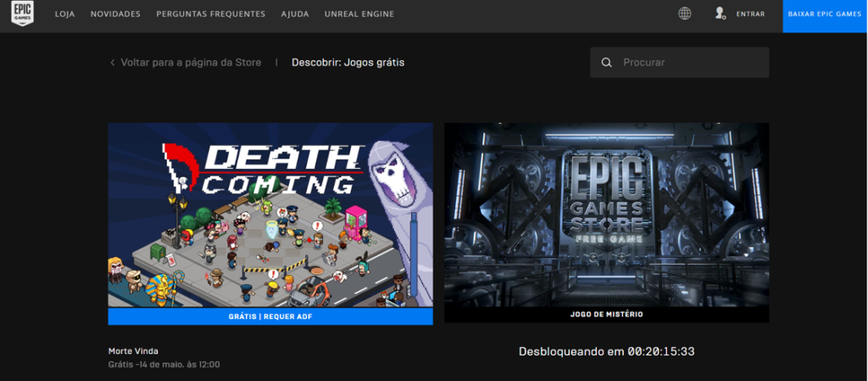Open the UNREAL ENGINE link
This screenshot has width=868, height=381.
(359, 14)
